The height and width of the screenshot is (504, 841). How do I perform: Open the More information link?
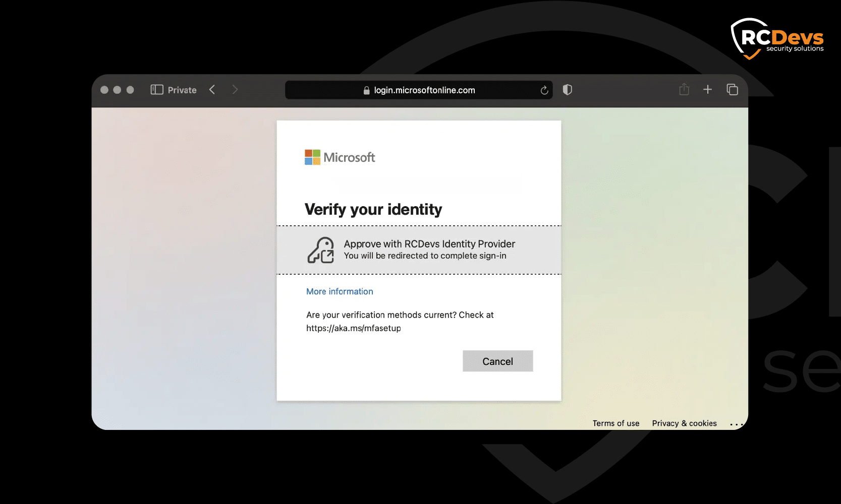click(340, 291)
